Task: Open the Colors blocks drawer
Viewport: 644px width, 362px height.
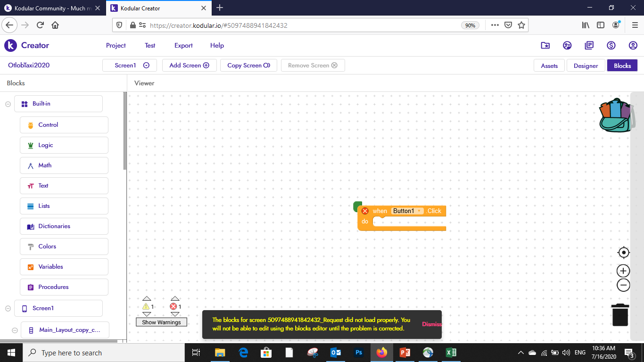Action: pos(64,247)
